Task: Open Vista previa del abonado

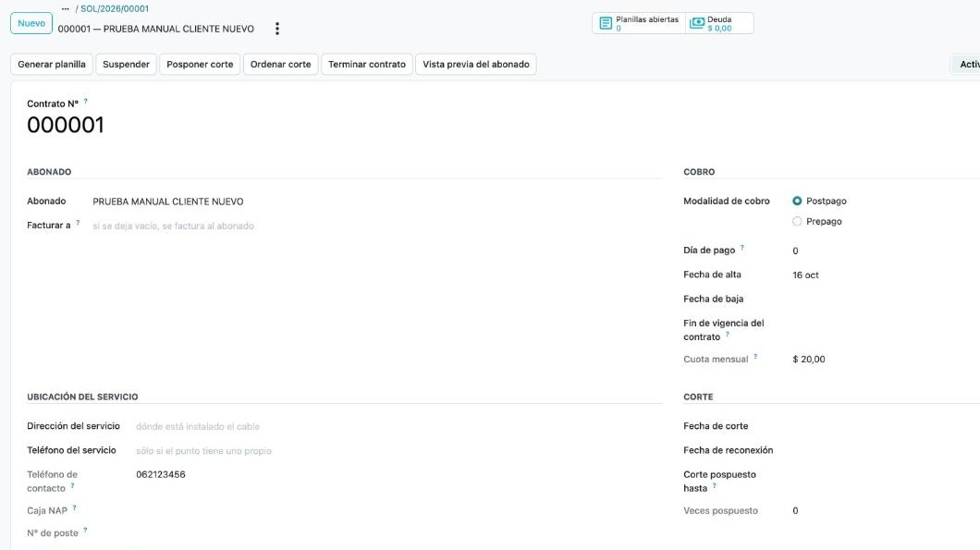Action: click(x=476, y=65)
